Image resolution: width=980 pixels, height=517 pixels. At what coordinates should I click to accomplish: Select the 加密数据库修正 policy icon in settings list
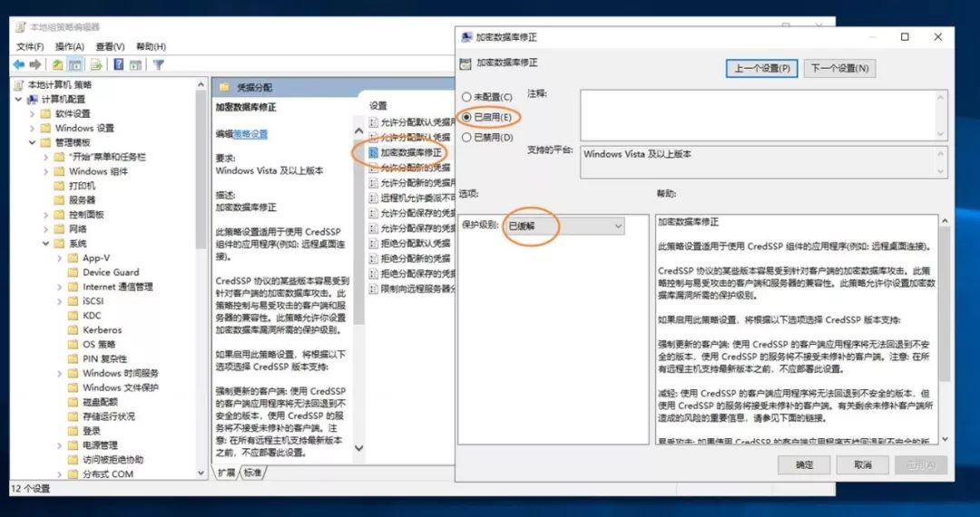[374, 152]
